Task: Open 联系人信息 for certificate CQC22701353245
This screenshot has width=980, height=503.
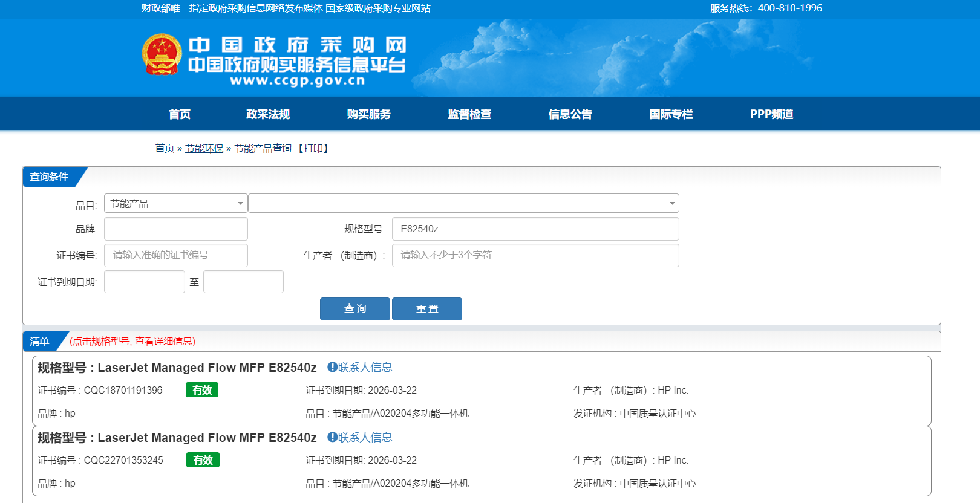Action: [365, 437]
